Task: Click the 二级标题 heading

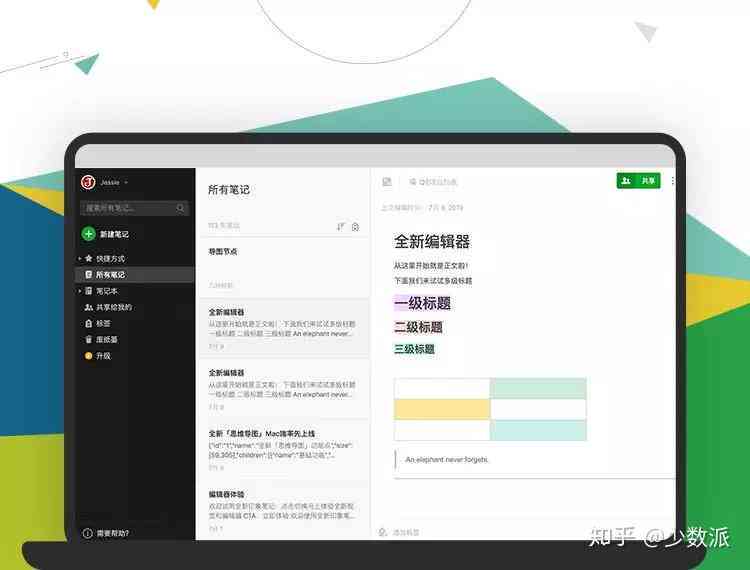Action: 419,327
